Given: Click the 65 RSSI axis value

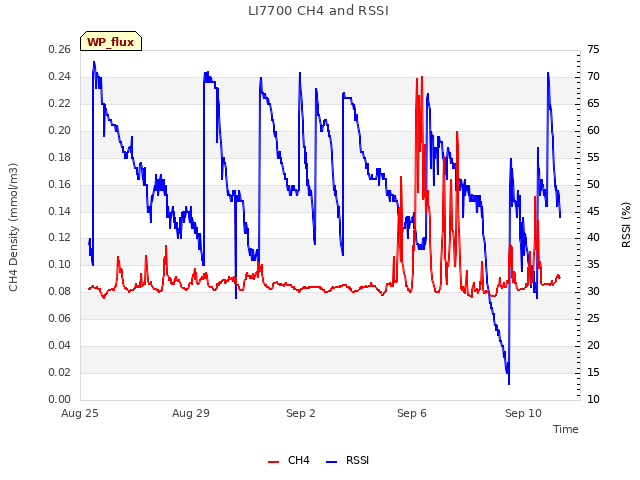Looking at the screenshot, I should click(x=593, y=104).
